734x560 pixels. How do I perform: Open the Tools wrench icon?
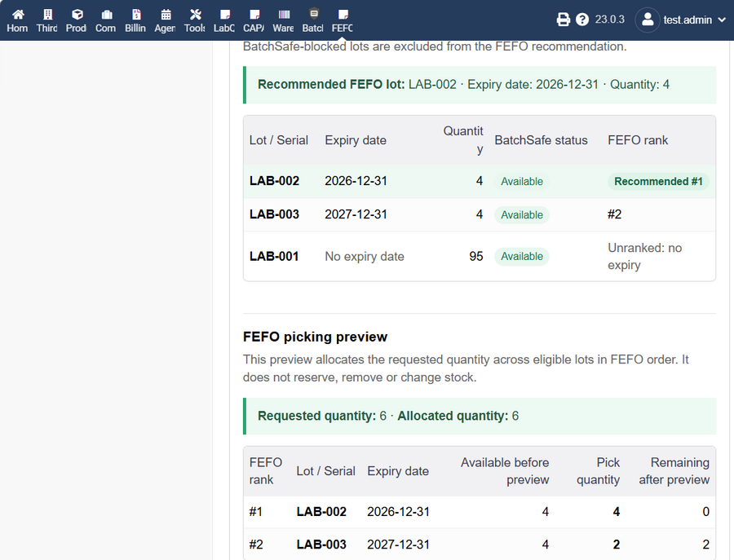pos(195,15)
